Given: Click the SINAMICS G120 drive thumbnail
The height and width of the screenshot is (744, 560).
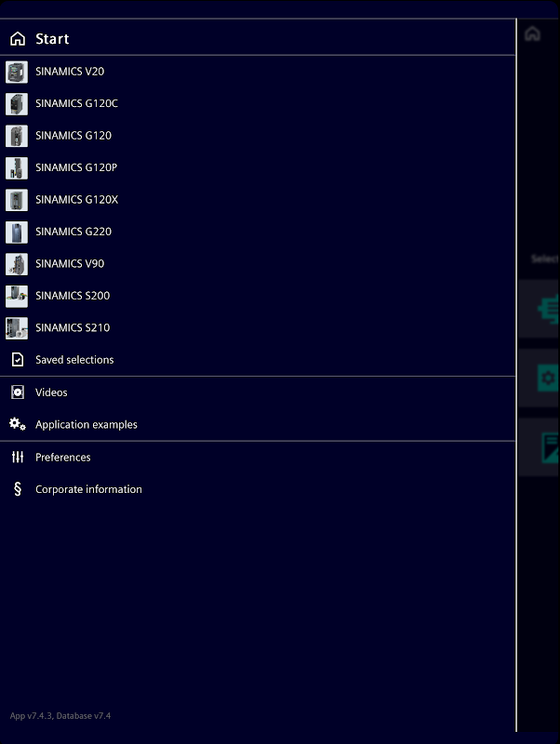Looking at the screenshot, I should (x=17, y=136).
